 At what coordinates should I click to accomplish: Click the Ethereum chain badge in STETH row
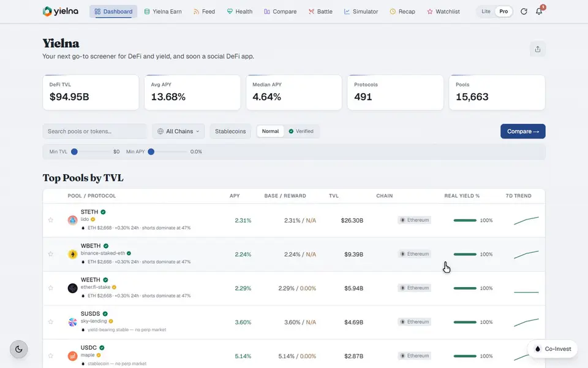pyautogui.click(x=415, y=220)
